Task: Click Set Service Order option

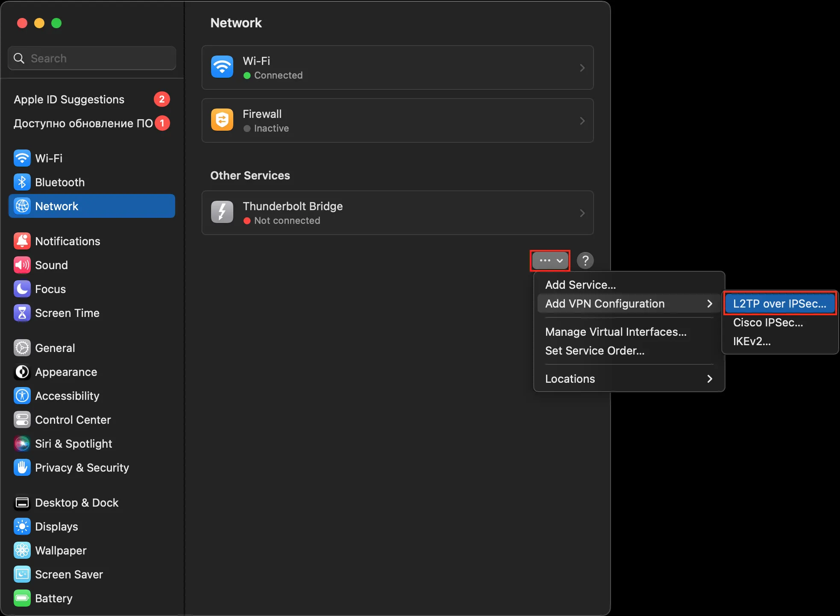Action: click(x=594, y=351)
